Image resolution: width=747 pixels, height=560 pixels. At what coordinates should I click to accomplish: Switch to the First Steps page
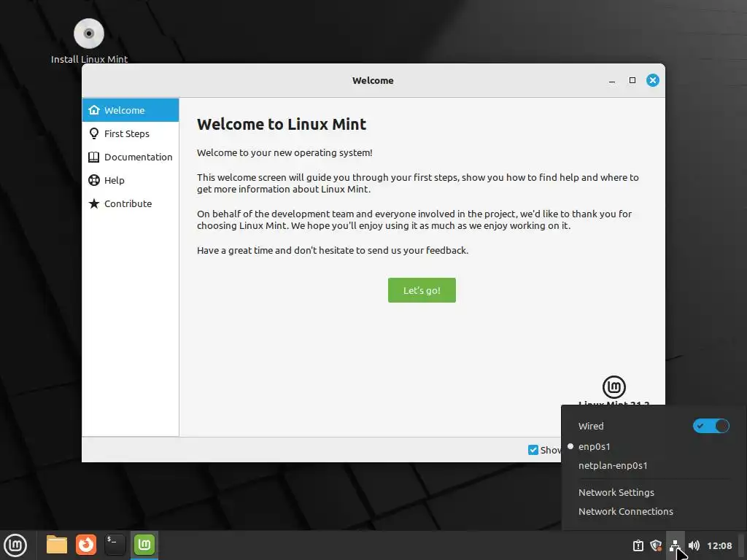coord(131,133)
